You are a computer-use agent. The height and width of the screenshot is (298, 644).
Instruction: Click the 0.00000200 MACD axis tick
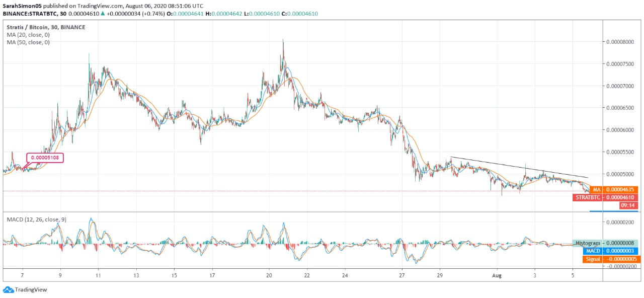tap(619, 222)
